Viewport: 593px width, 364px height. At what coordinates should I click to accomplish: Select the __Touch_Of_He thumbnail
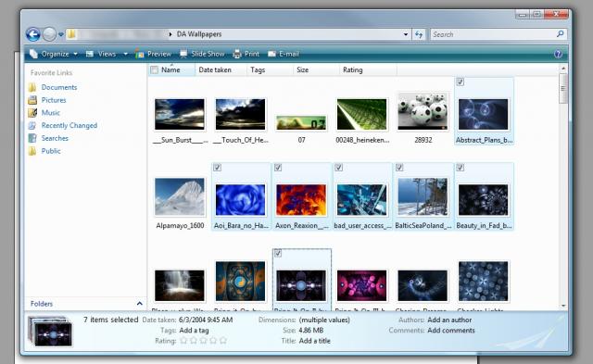(x=241, y=115)
